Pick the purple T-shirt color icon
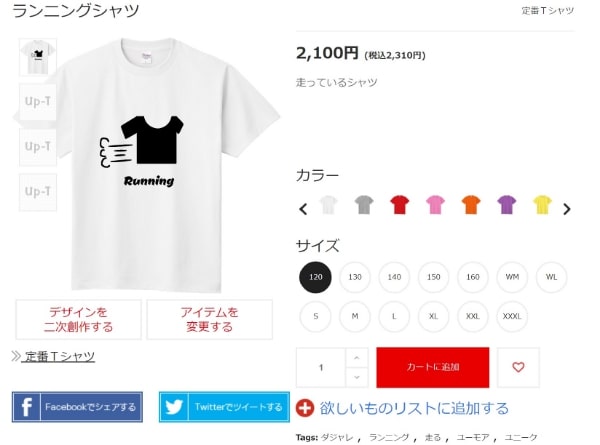Image resolution: width=600 pixels, height=445 pixels. click(x=506, y=204)
